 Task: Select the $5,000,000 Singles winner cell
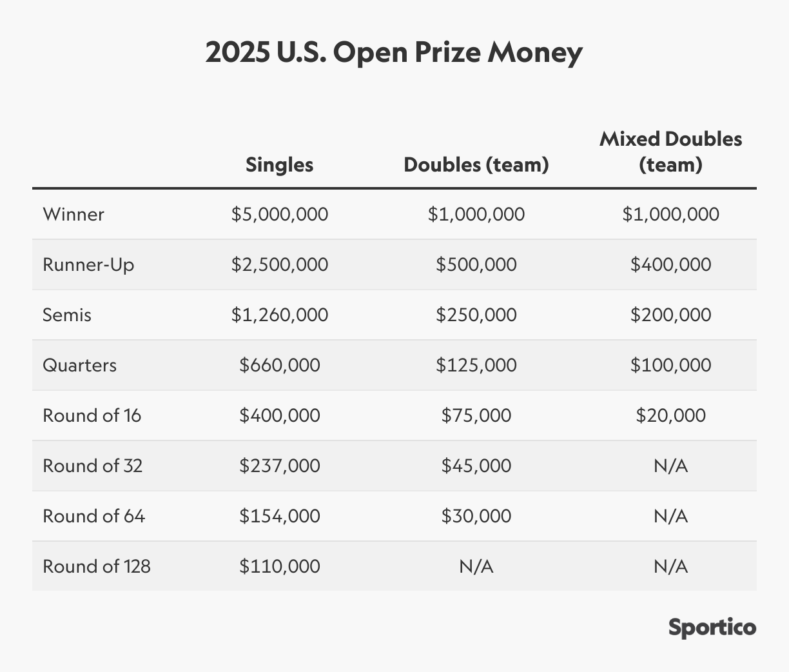click(x=279, y=214)
